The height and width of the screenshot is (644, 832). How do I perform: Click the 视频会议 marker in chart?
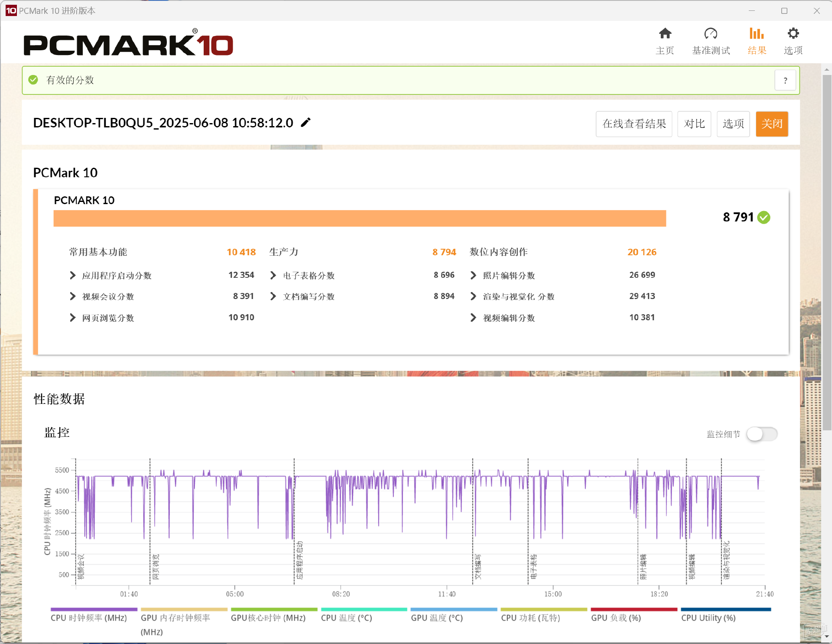[x=81, y=566]
